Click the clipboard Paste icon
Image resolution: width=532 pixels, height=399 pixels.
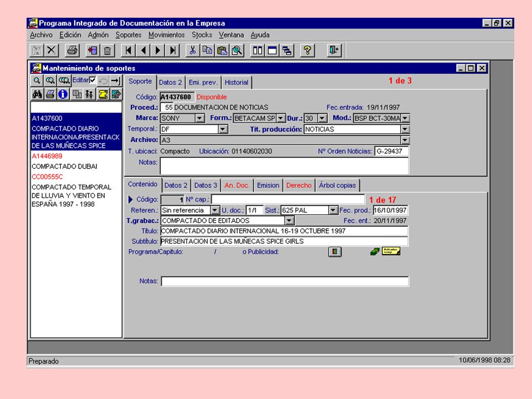pyautogui.click(x=222, y=50)
